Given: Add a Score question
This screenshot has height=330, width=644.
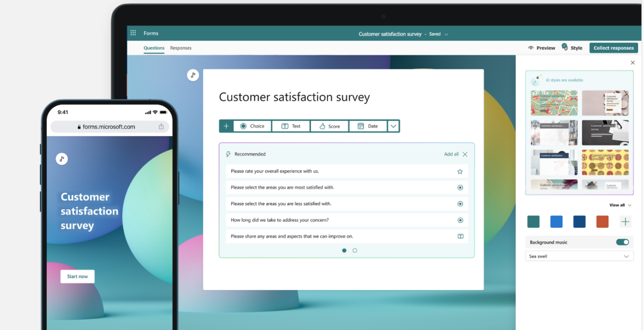Looking at the screenshot, I should click(329, 126).
